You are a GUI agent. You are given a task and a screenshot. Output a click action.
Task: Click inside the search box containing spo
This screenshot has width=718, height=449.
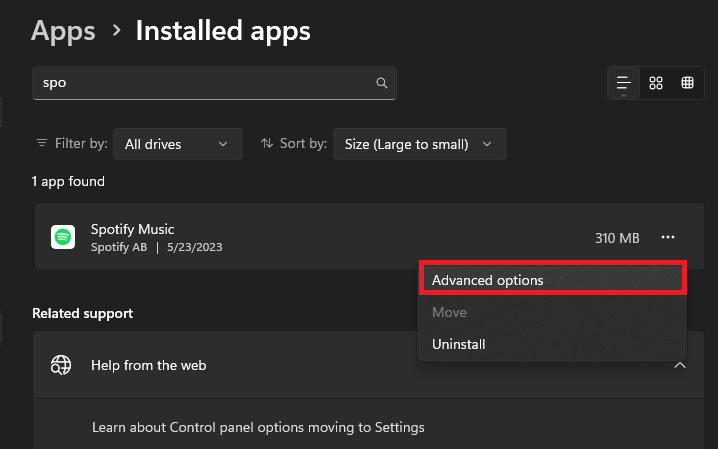pos(200,83)
